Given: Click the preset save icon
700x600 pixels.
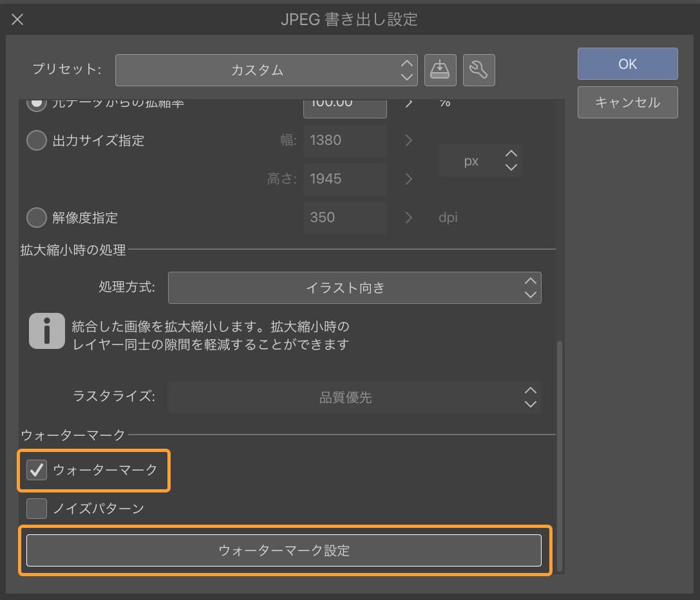Looking at the screenshot, I should pyautogui.click(x=440, y=70).
